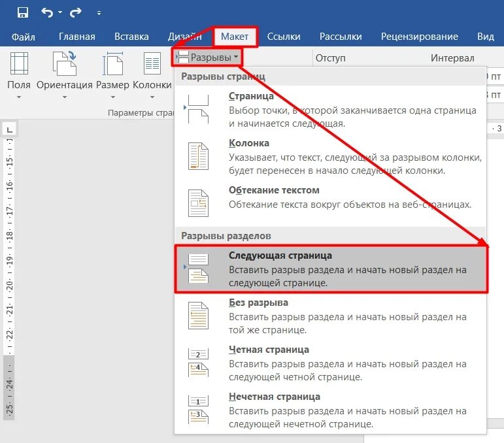Choose Четная страница section break
Image resolution: width=504 pixels, height=443 pixels.
coord(330,363)
